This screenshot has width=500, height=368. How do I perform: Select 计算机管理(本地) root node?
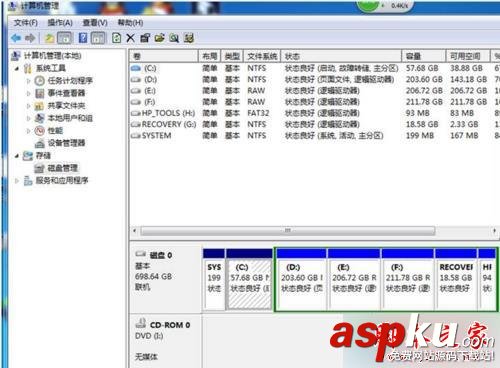[52, 56]
